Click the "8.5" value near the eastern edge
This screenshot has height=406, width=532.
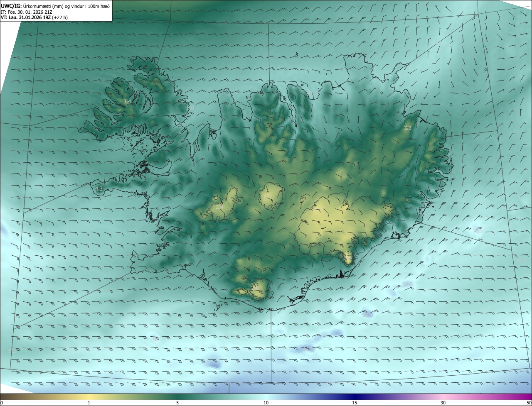522,260
